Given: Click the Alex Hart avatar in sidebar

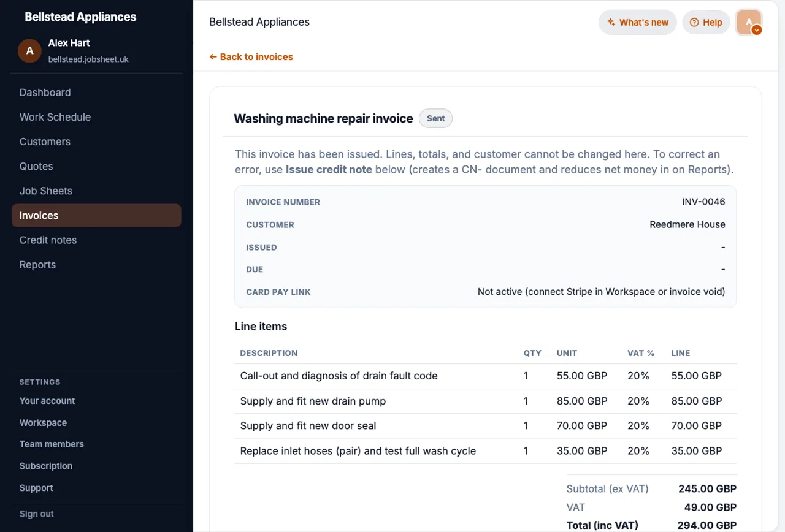Looking at the screenshot, I should tap(29, 51).
